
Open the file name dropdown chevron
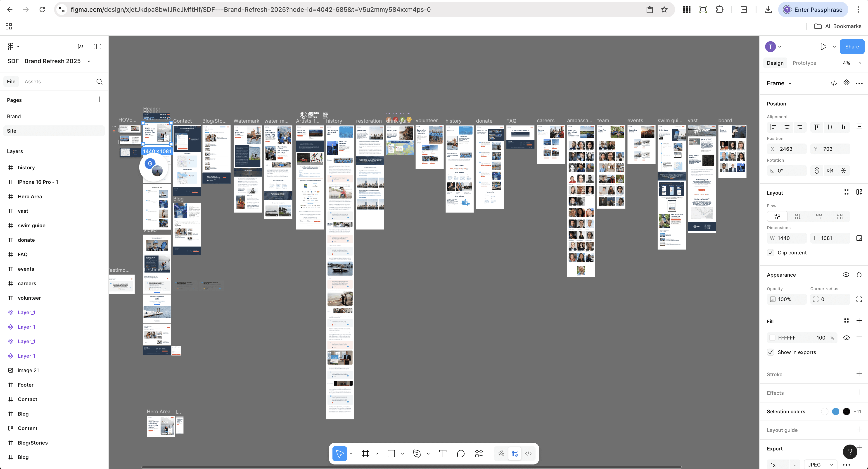(89, 61)
